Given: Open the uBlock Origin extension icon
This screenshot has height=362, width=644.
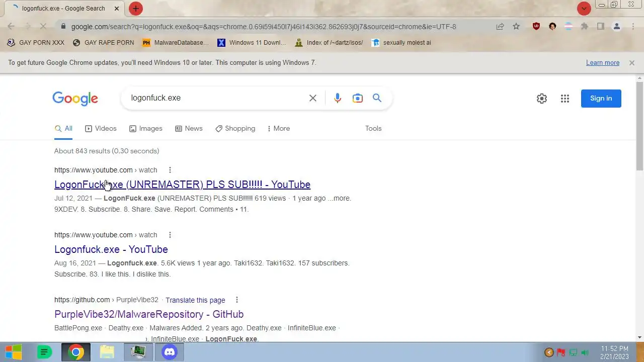Looking at the screenshot, I should point(536,27).
